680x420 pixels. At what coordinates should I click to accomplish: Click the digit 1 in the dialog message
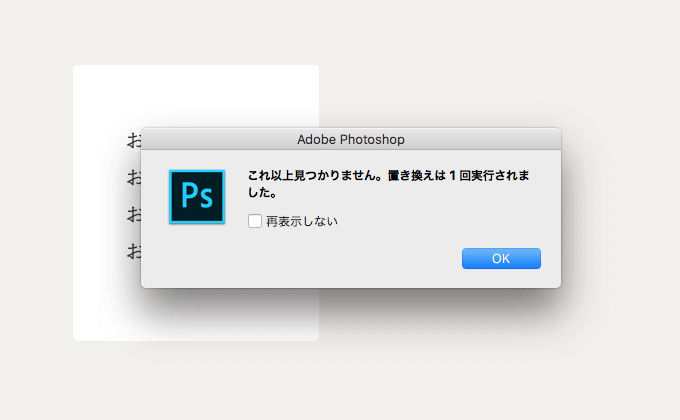tap(452, 175)
